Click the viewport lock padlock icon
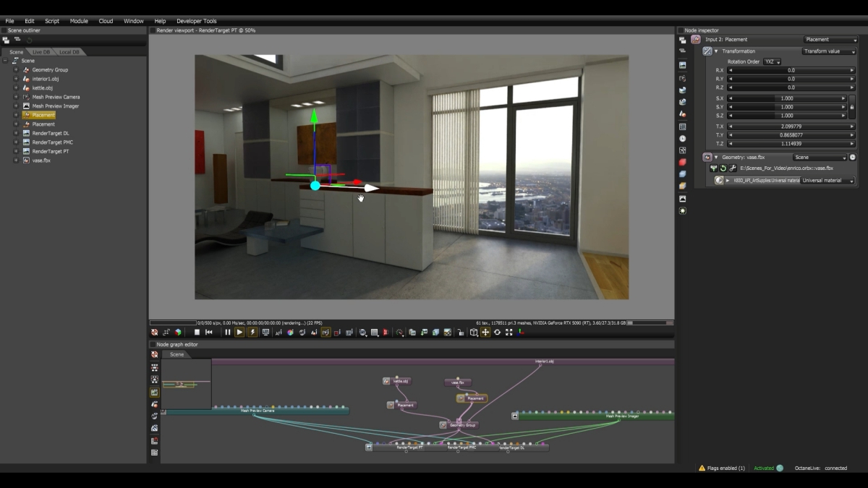Screen dimensions: 868x488 tap(460, 333)
